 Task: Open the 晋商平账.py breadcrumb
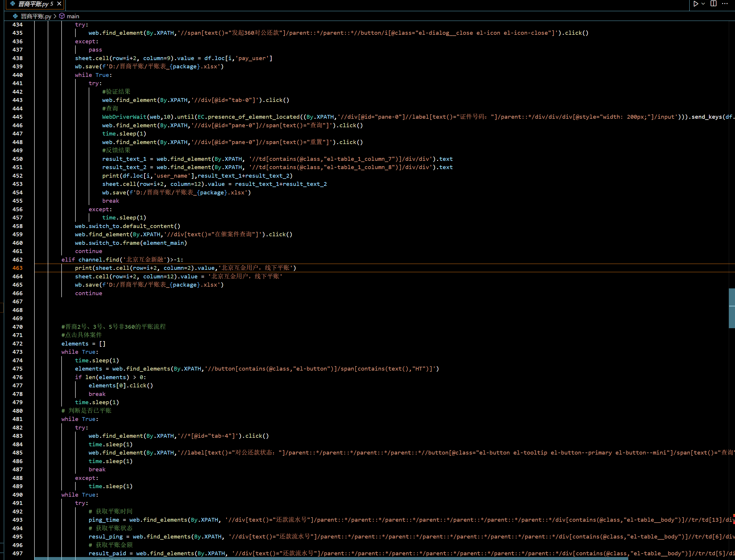pos(36,16)
